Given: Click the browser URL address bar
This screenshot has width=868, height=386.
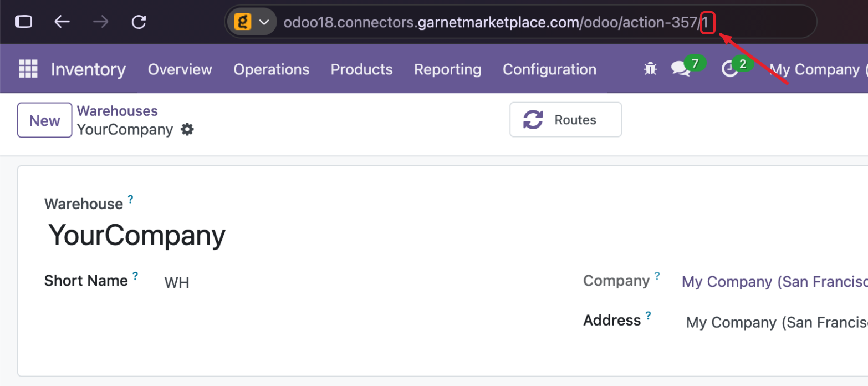Looking at the screenshot, I should coord(520,22).
